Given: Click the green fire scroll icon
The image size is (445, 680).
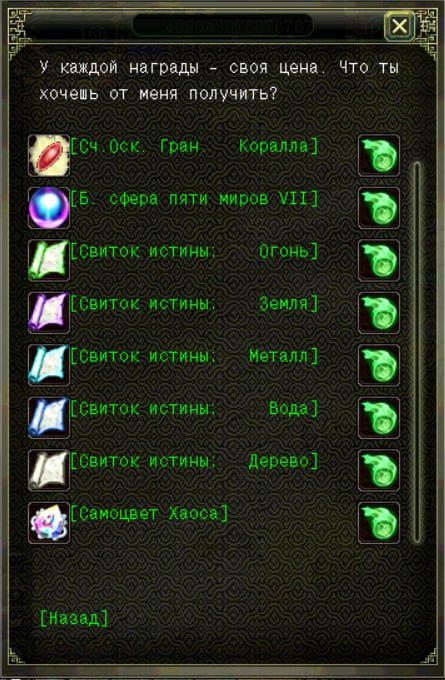Looking at the screenshot, I should pos(49,260).
